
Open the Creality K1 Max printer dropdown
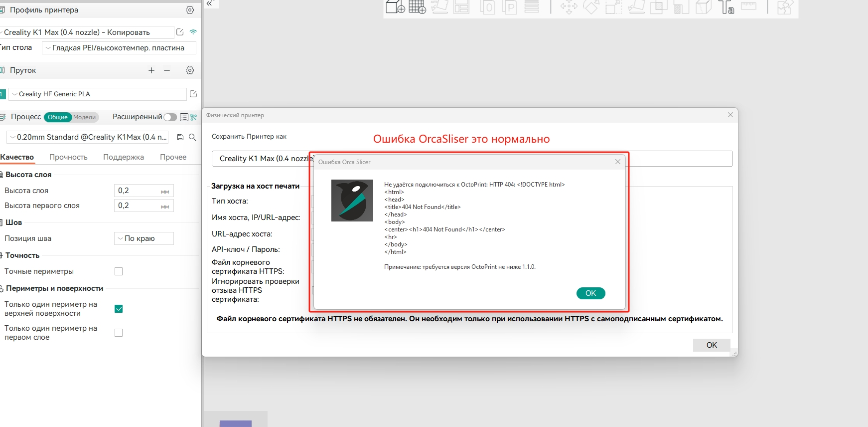pyautogui.click(x=86, y=32)
